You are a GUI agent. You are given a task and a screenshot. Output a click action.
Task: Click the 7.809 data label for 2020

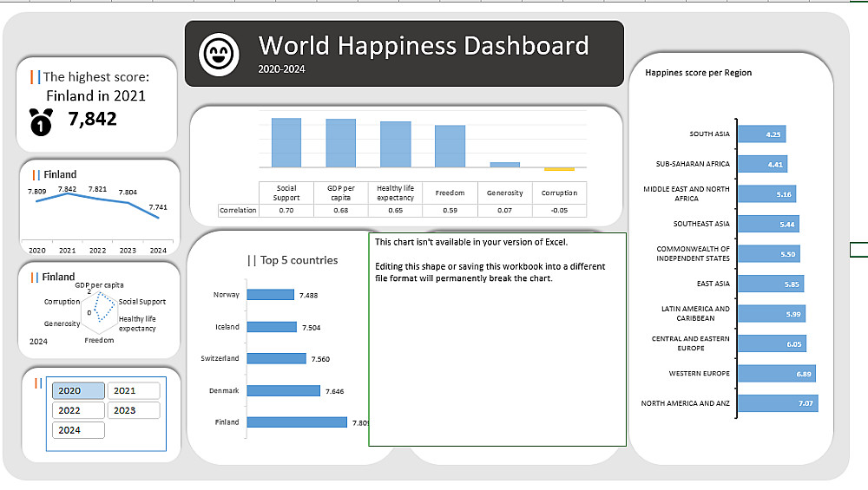click(x=37, y=192)
